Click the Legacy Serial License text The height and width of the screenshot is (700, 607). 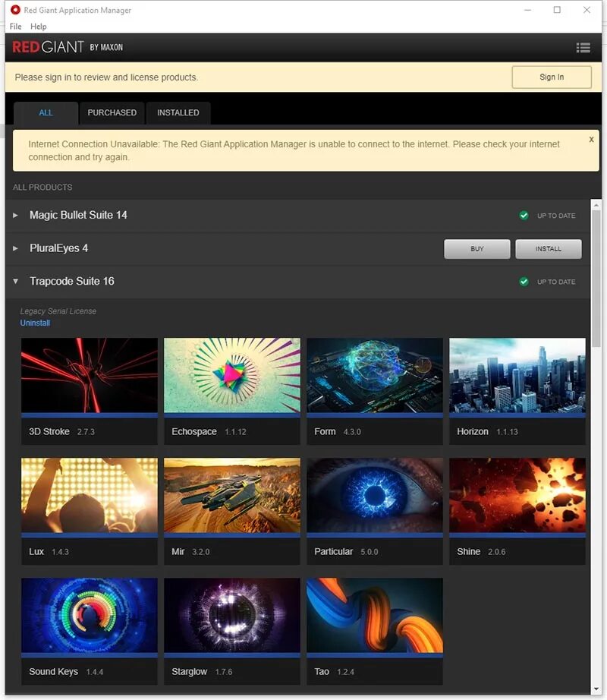tap(58, 311)
